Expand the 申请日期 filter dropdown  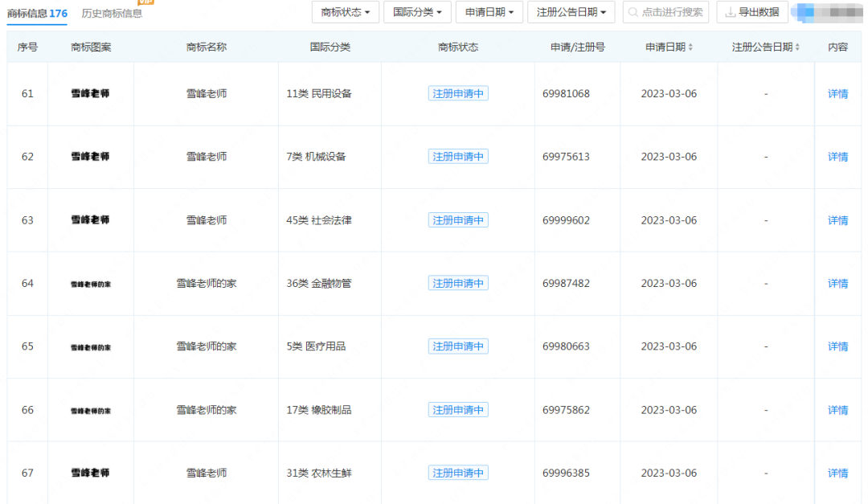click(489, 12)
